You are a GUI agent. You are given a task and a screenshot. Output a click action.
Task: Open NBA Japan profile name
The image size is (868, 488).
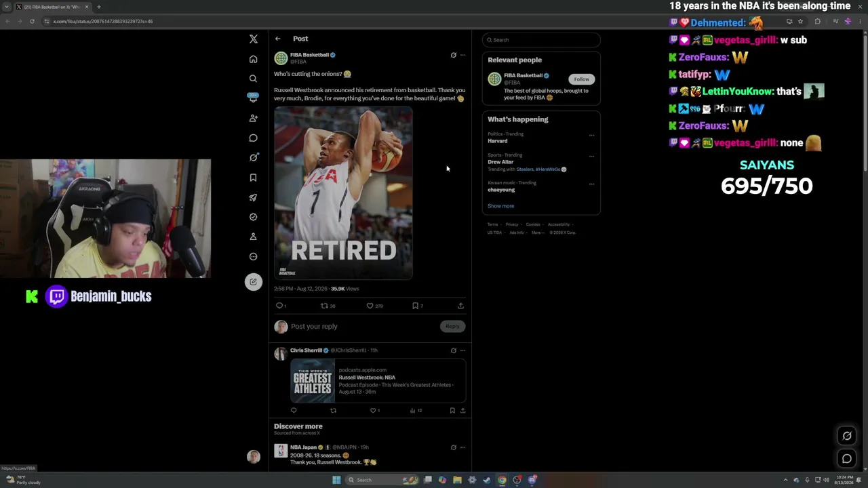click(303, 447)
